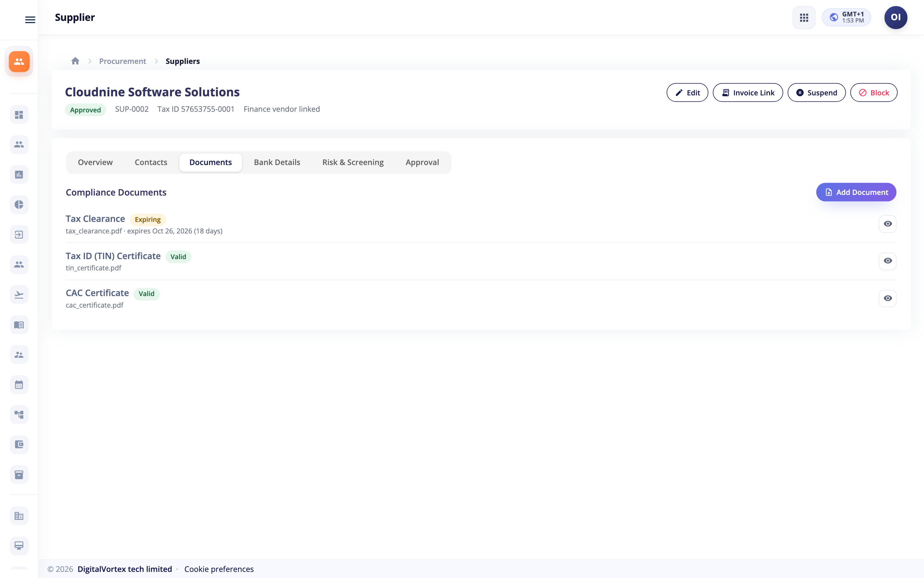Image resolution: width=924 pixels, height=578 pixels.
Task: Block the supplier
Action: 873,92
